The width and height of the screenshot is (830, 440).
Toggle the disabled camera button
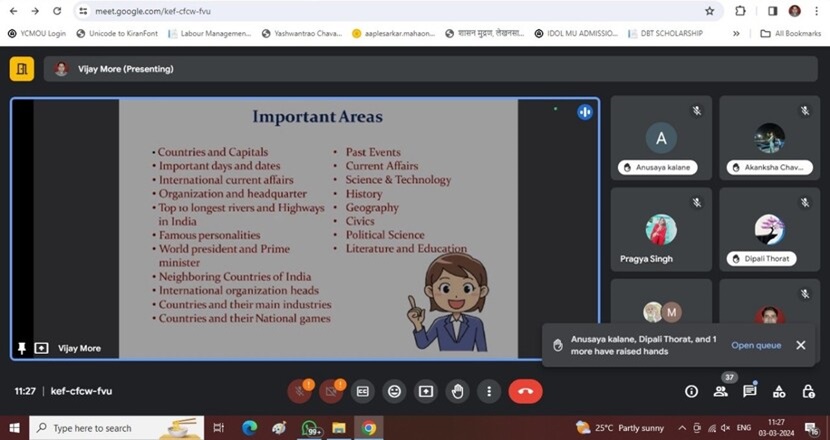[331, 392]
